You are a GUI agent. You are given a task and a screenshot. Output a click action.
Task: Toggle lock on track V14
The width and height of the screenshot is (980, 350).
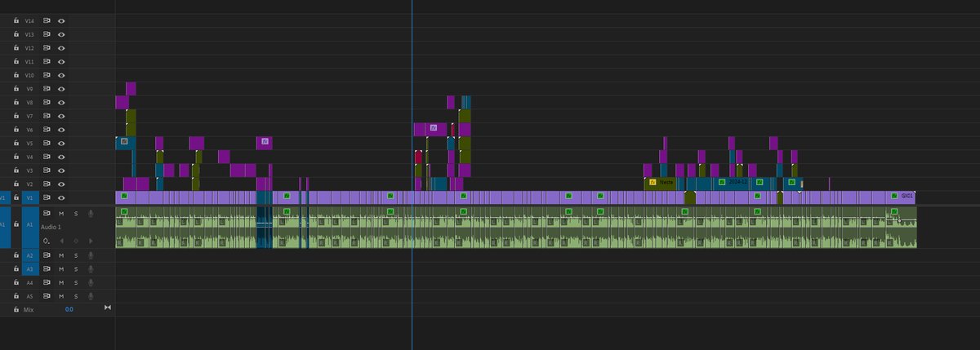coord(16,20)
